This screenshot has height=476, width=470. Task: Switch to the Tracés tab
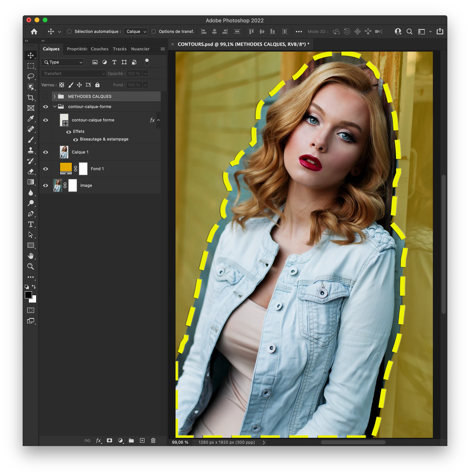point(119,49)
